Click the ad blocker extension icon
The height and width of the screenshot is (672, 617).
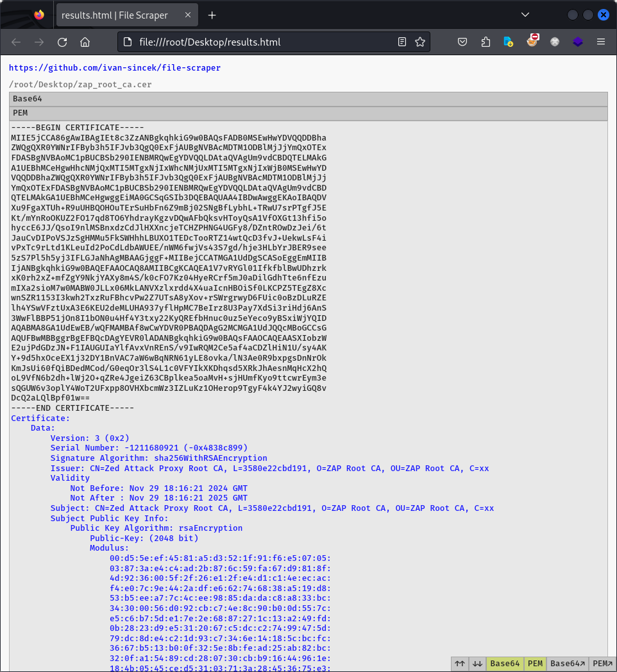click(532, 42)
